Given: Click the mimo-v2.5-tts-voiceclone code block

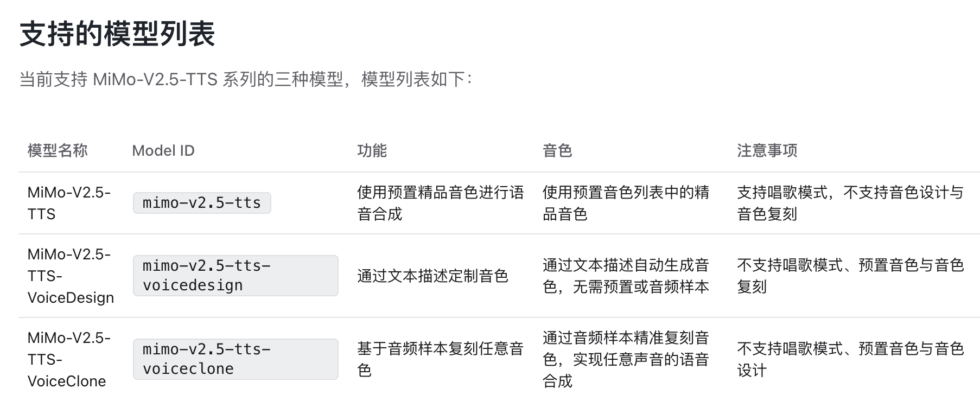Looking at the screenshot, I should [236, 359].
